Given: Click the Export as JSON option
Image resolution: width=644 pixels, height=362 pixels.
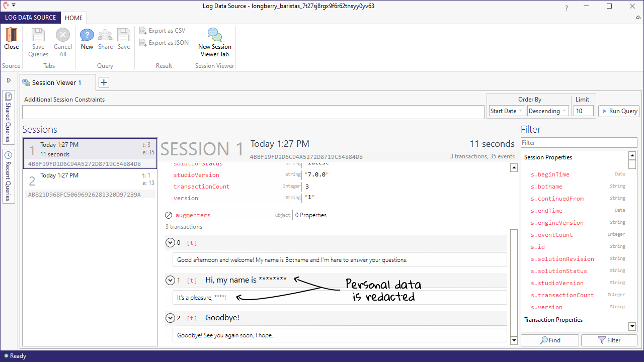Looking at the screenshot, I should (164, 43).
